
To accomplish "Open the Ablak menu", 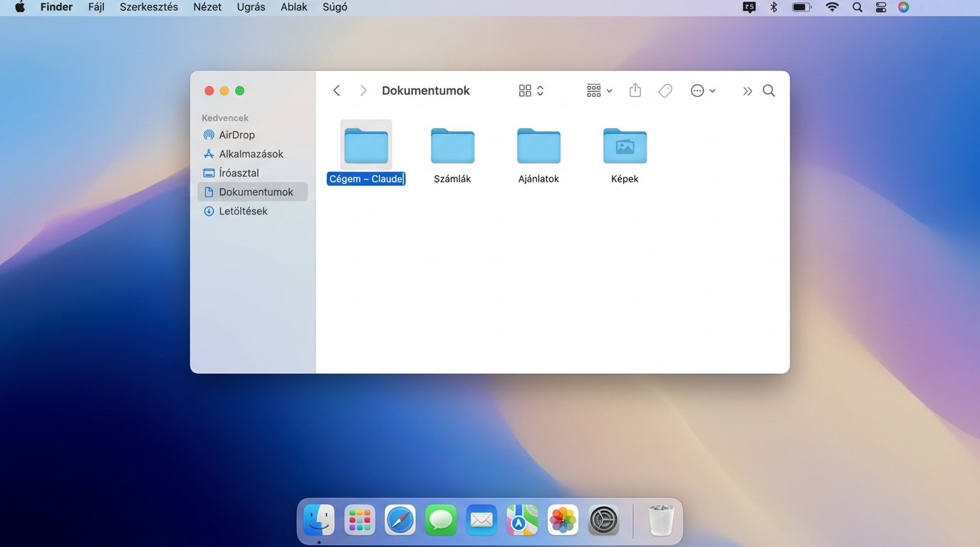I will click(x=294, y=7).
